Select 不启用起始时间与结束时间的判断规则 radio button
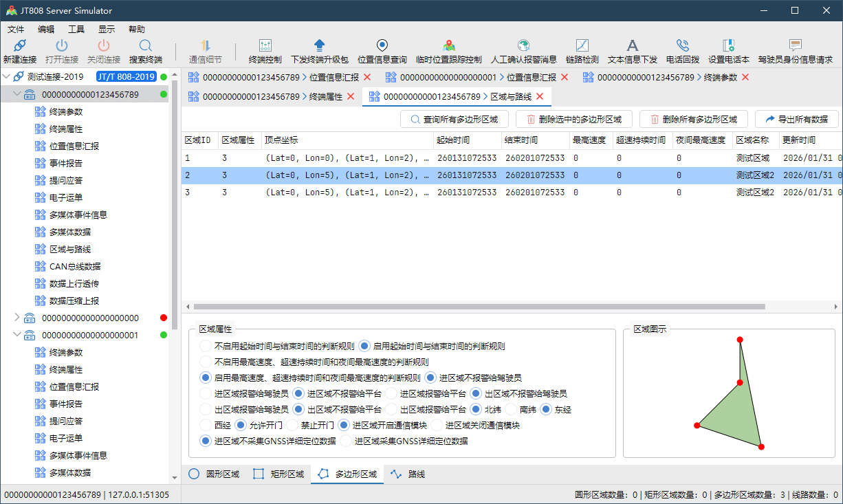Screen dimensions: 843x504 (206, 347)
